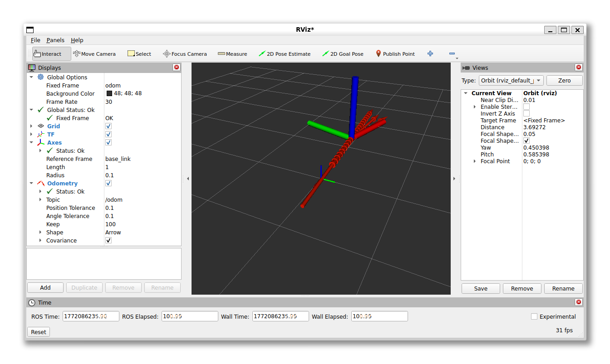This screenshot has height=364, width=610.
Task: Click the blue plus add-tool icon
Action: coord(430,53)
